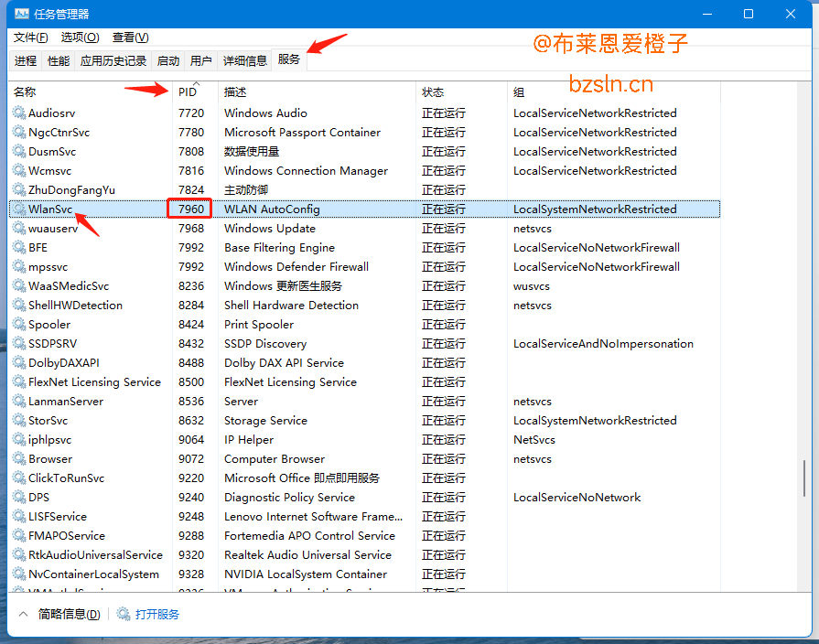Select the 服务 tab
Screen dimensions: 819x644
click(289, 59)
